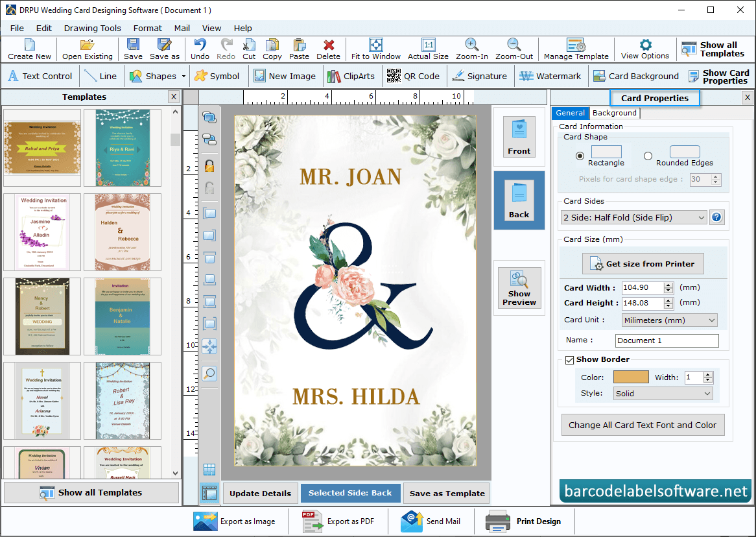
Task: Open Card Unit Milimeters dropdown
Action: (669, 320)
